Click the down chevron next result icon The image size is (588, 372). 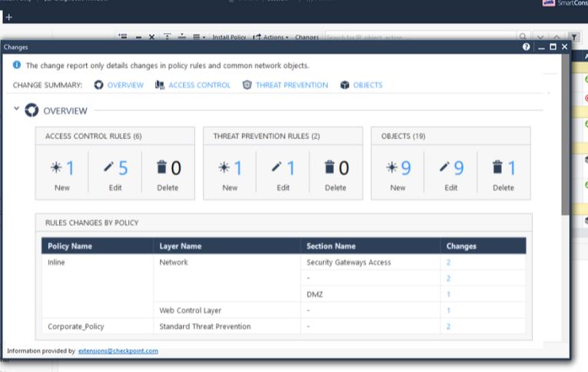pos(540,37)
